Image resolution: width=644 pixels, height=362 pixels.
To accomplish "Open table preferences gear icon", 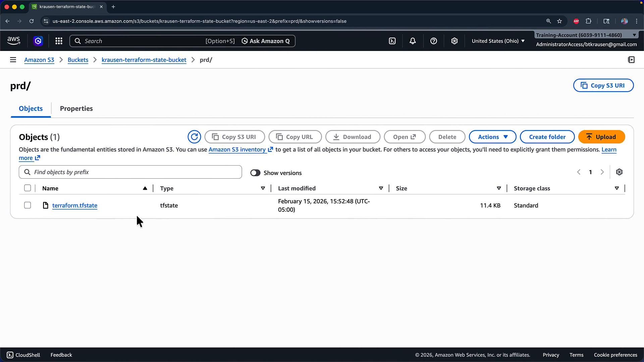I will [x=619, y=172].
